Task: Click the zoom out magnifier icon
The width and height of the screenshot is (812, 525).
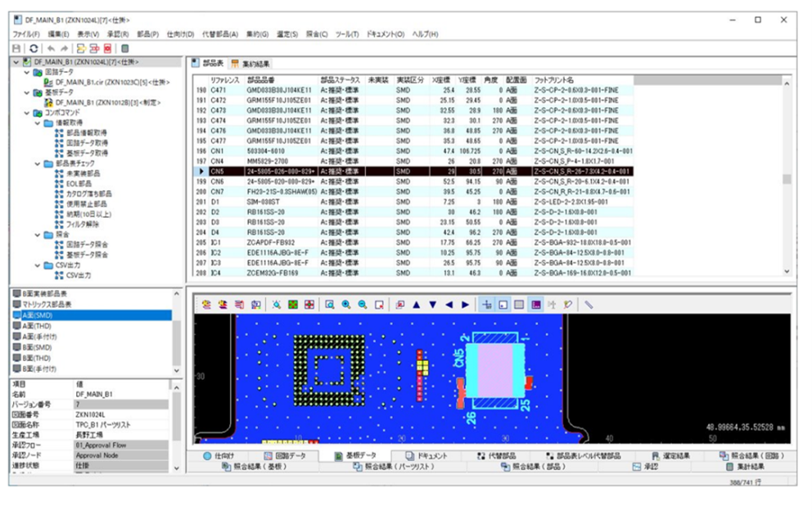Action: pos(362,305)
